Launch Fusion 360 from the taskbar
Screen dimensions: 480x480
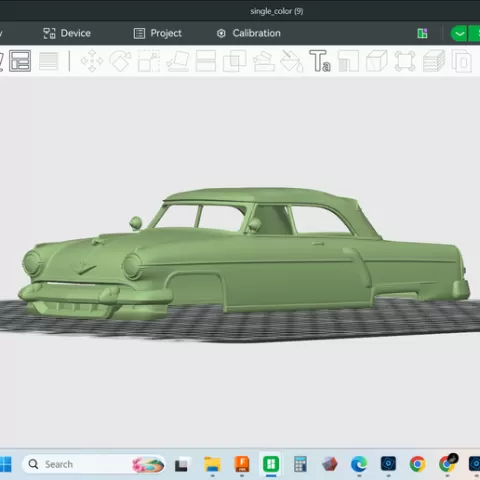coord(242,464)
